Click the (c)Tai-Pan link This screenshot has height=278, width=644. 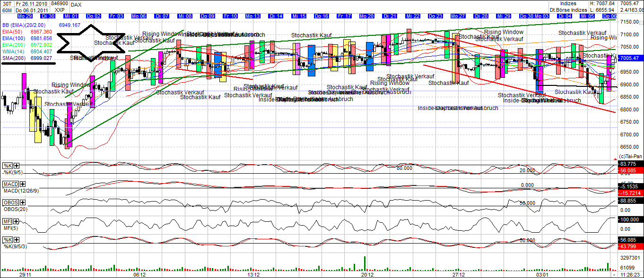coord(631,156)
